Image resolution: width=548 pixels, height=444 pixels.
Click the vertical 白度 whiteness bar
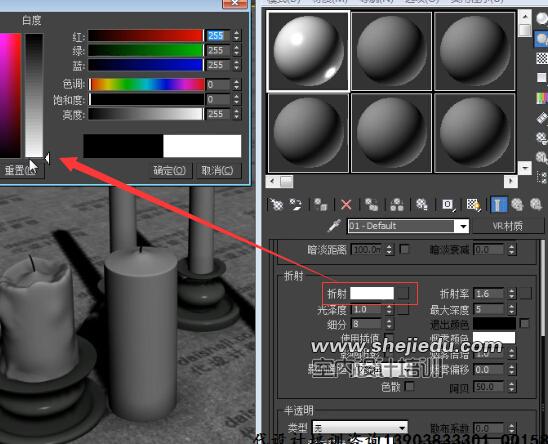click(34, 95)
